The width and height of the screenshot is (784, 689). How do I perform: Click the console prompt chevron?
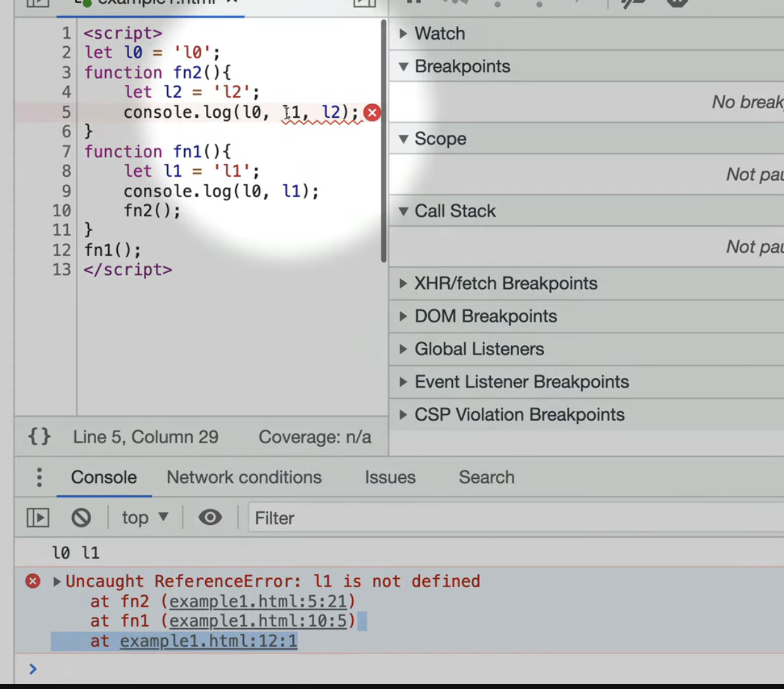(x=33, y=669)
